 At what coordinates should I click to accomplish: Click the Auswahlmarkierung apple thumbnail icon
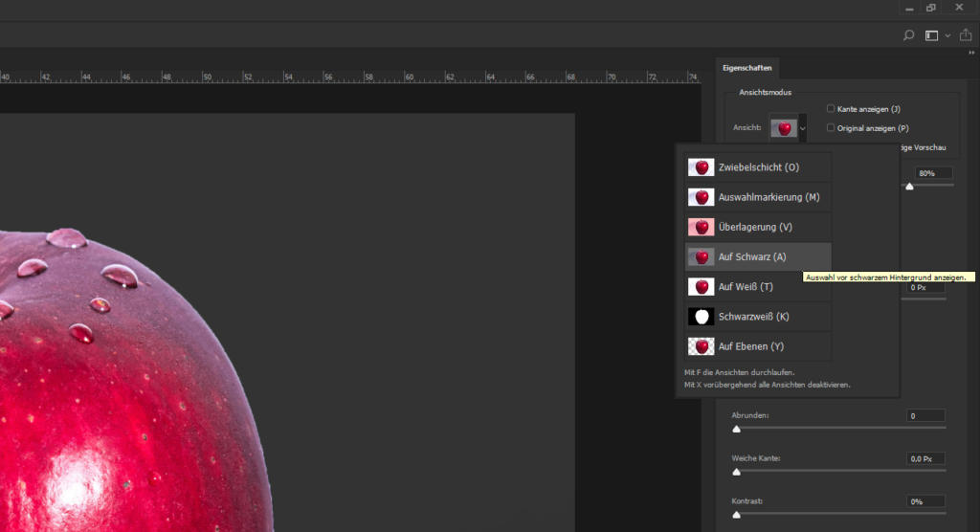point(701,197)
